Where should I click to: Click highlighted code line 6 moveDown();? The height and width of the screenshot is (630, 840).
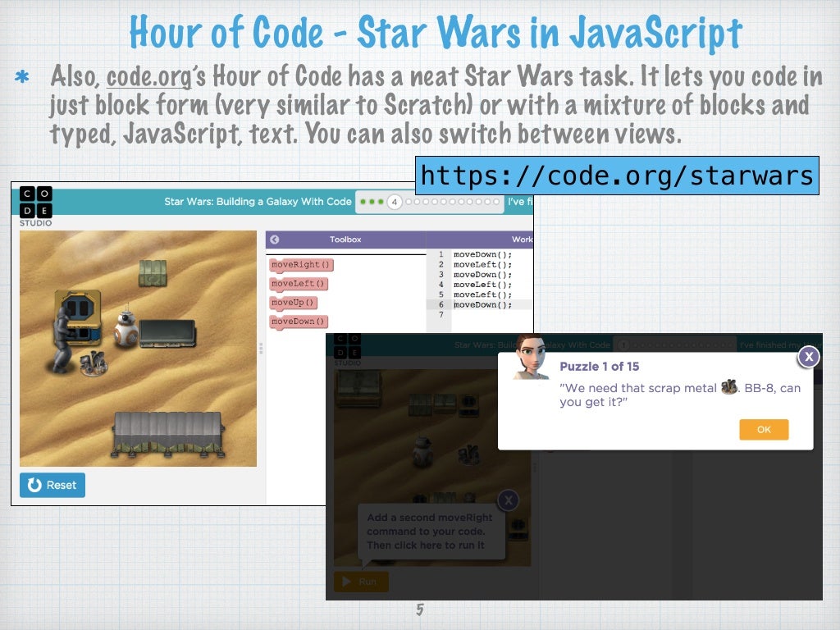pyautogui.click(x=482, y=305)
